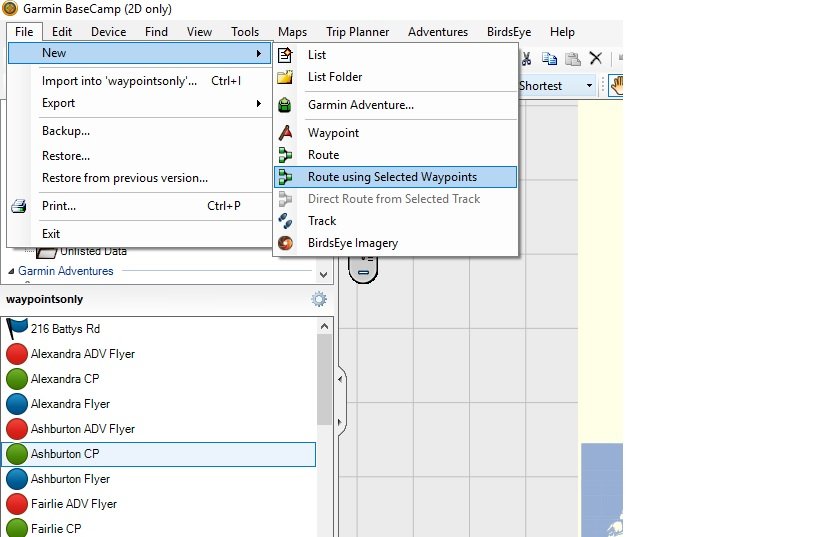Click the library pane scroll down chevron

click(323, 275)
